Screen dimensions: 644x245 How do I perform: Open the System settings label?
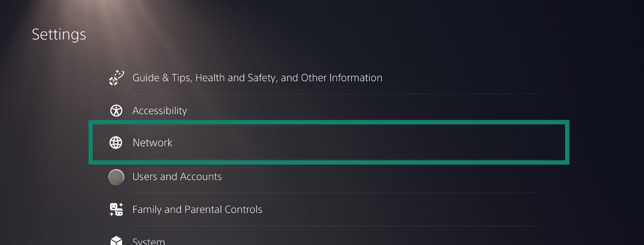149,241
